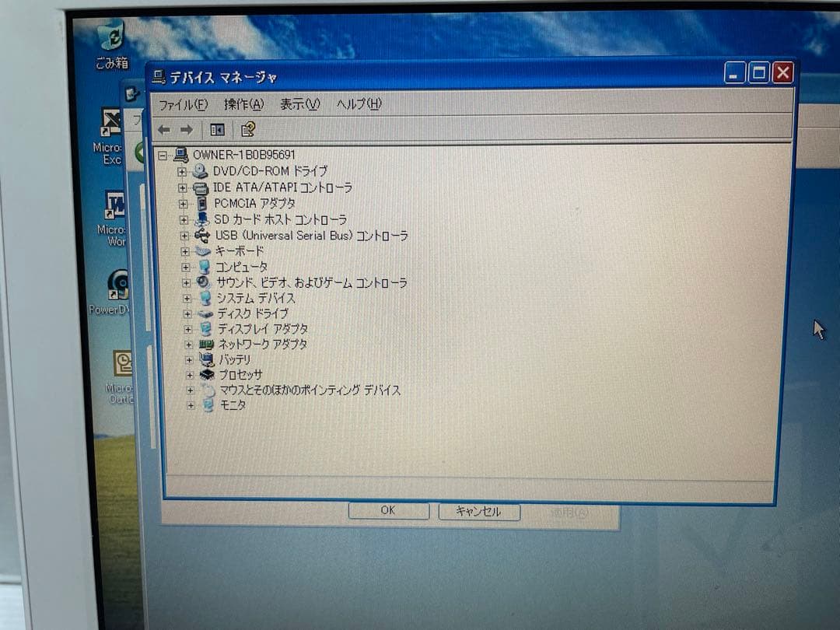The image size is (840, 630).
Task: Expand the プロセッサ node
Action: [189, 376]
